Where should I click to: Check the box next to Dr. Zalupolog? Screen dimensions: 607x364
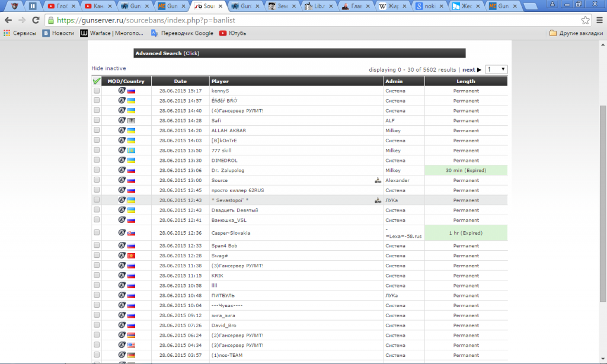tap(97, 170)
